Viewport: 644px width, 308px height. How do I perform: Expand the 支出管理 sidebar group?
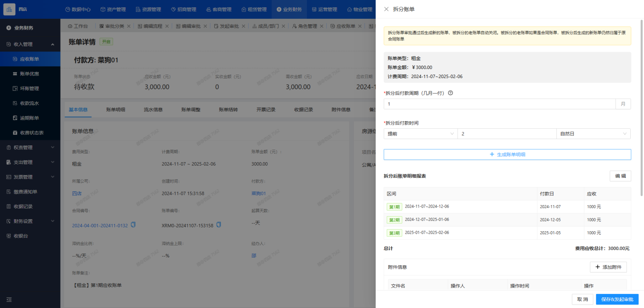tap(30, 162)
